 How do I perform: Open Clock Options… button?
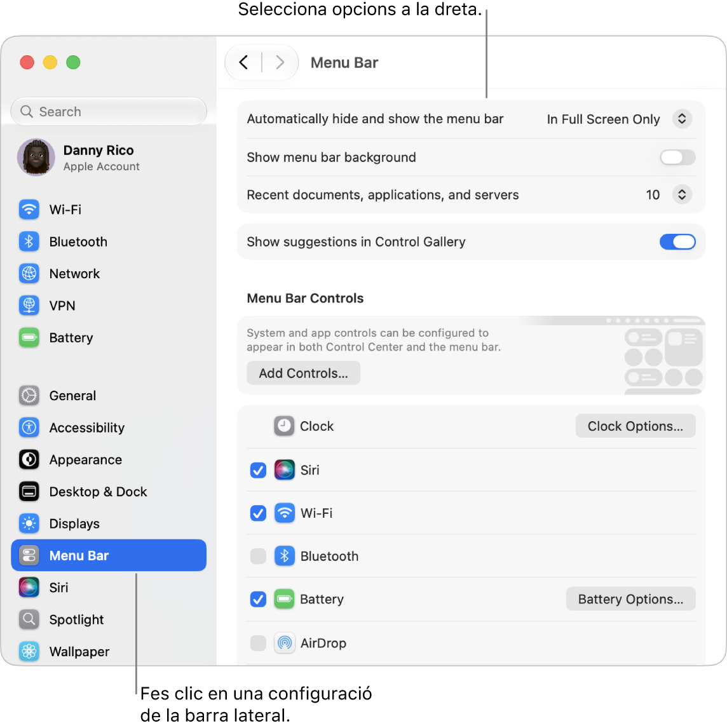point(635,426)
